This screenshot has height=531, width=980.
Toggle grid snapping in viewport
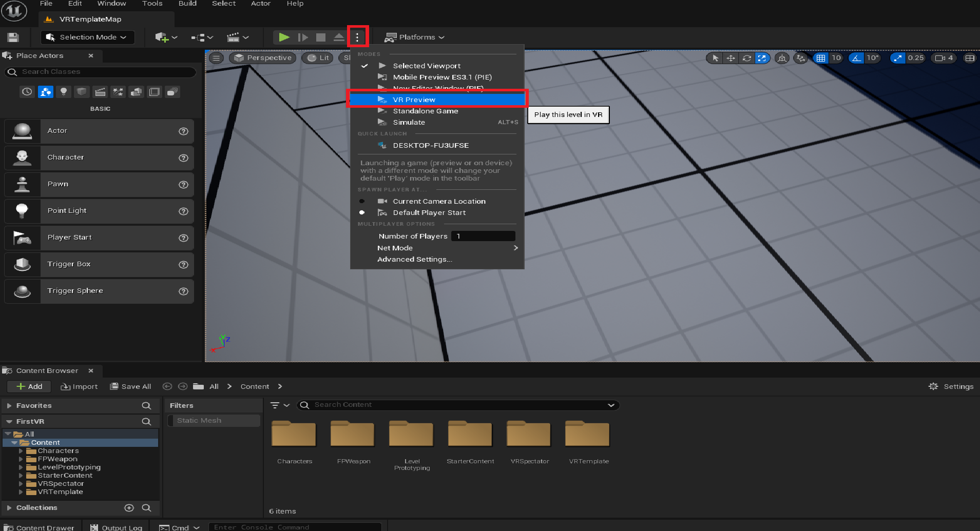[x=821, y=58]
